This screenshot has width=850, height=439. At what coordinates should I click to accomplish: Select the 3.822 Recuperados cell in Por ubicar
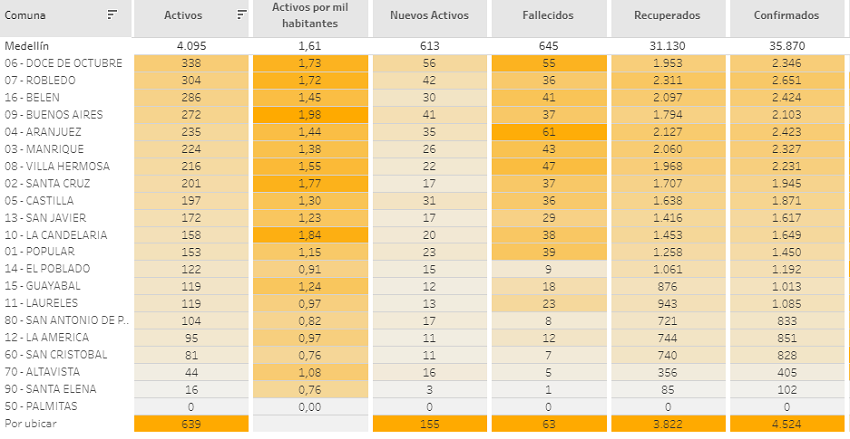(667, 424)
